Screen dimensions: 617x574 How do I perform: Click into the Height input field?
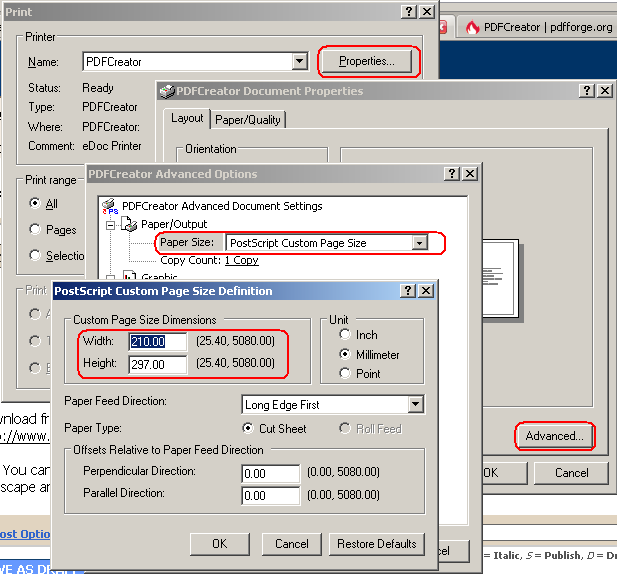(x=158, y=364)
